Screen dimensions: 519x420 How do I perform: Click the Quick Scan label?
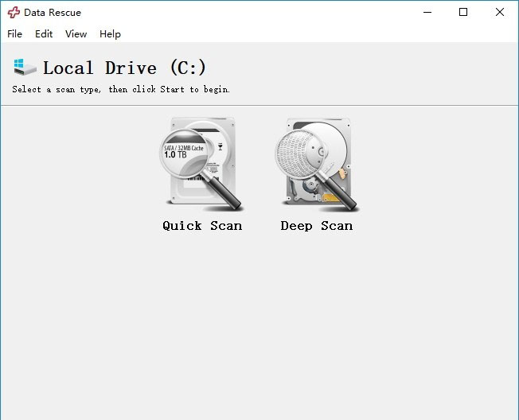tap(202, 226)
